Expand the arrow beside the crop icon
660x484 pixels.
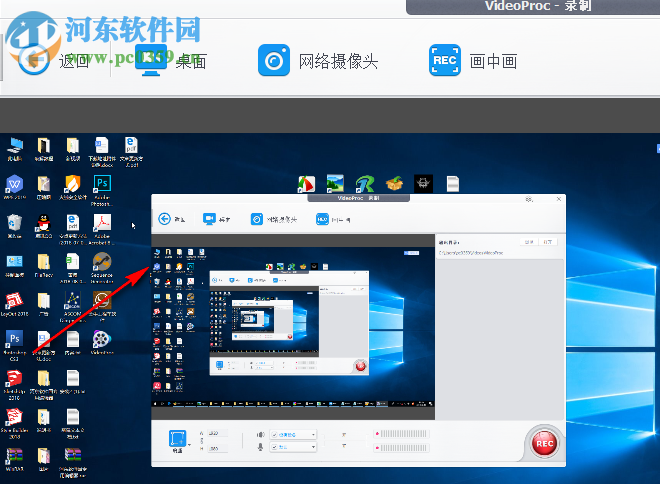point(189,444)
